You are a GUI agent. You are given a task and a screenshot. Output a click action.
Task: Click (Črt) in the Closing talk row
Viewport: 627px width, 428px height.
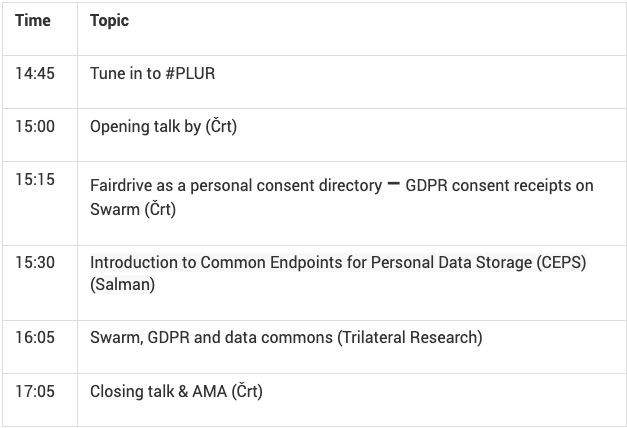(x=247, y=391)
